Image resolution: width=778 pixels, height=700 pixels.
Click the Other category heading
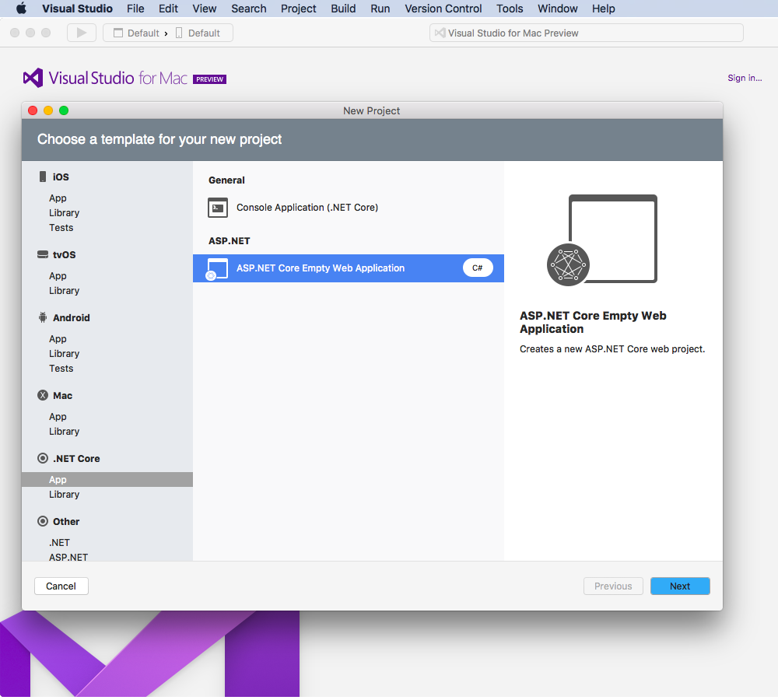click(x=66, y=522)
